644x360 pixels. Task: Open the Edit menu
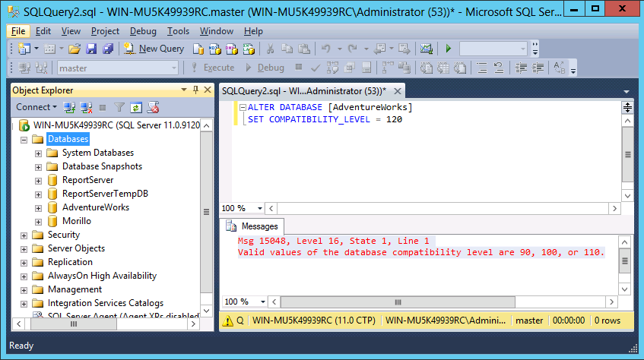[x=43, y=31]
